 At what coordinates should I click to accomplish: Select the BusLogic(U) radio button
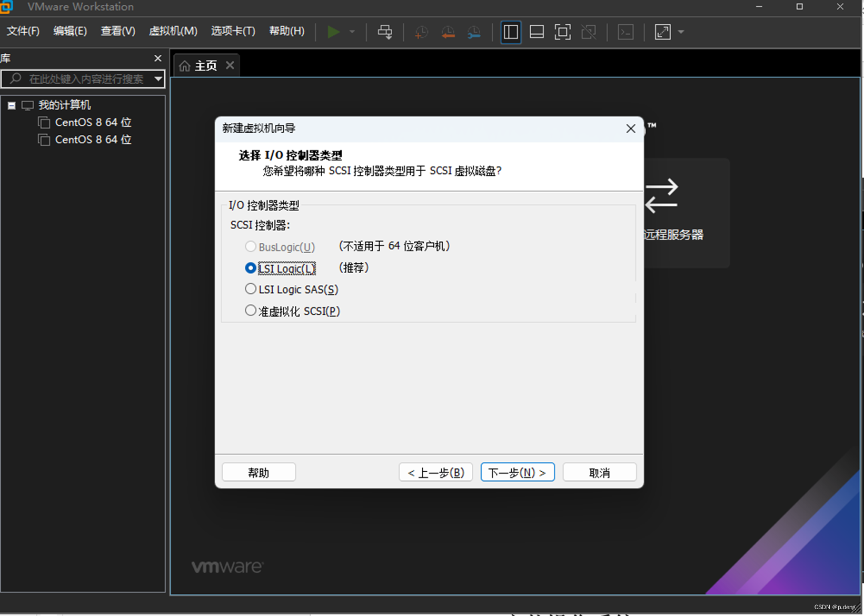(251, 246)
